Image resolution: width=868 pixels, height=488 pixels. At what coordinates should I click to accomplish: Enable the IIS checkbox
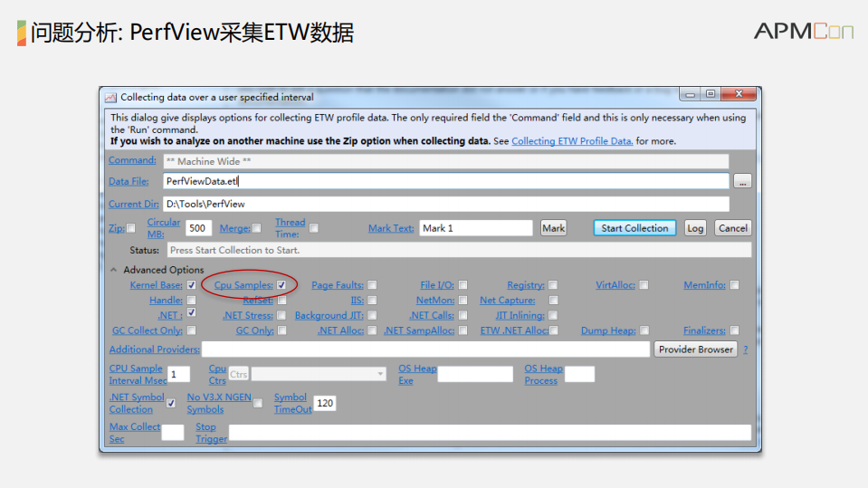tap(372, 301)
